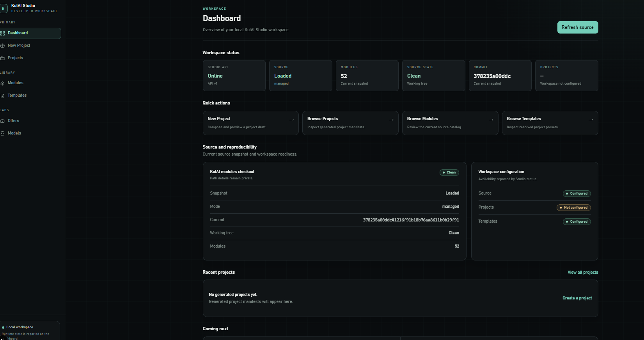The height and width of the screenshot is (340, 644).
Task: Click the No generated projects yet text
Action: coord(233,295)
